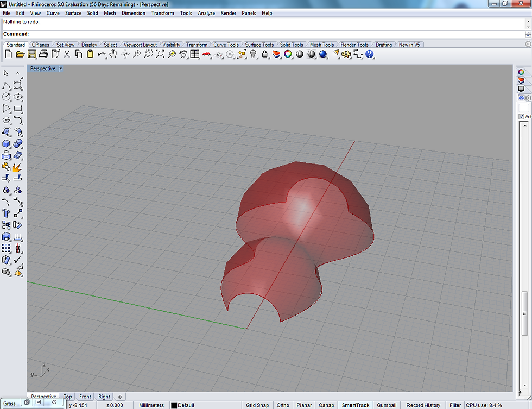This screenshot has height=409, width=532.
Task: Open the Perspective viewport title dropdown arrow
Action: (61, 68)
